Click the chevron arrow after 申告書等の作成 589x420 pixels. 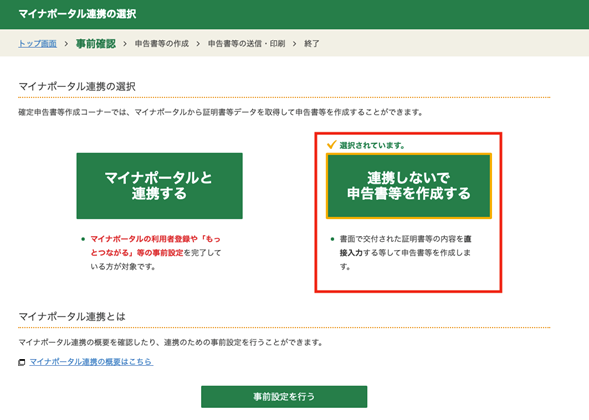coord(198,44)
